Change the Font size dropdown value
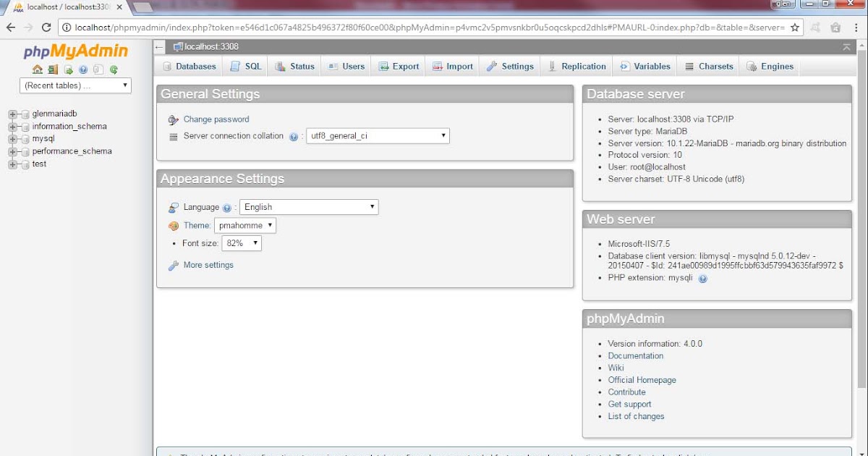The image size is (868, 456). [x=242, y=243]
